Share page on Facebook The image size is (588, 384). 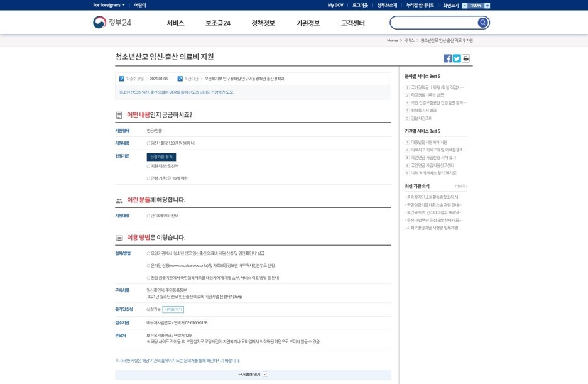pos(447,58)
